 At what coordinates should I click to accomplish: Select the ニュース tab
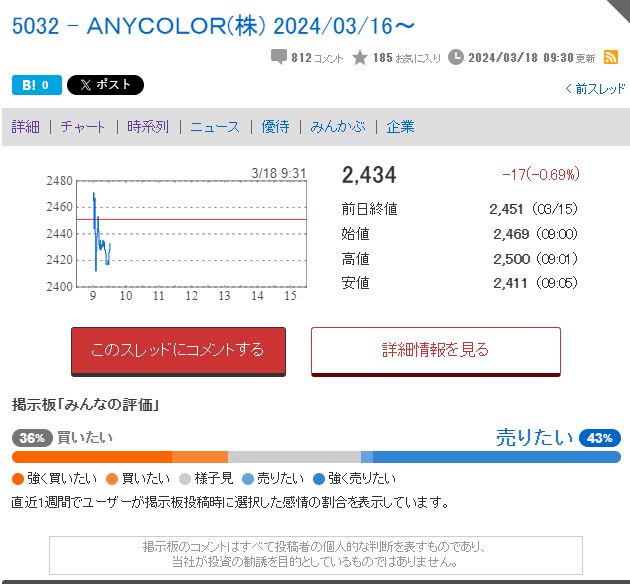[215, 127]
